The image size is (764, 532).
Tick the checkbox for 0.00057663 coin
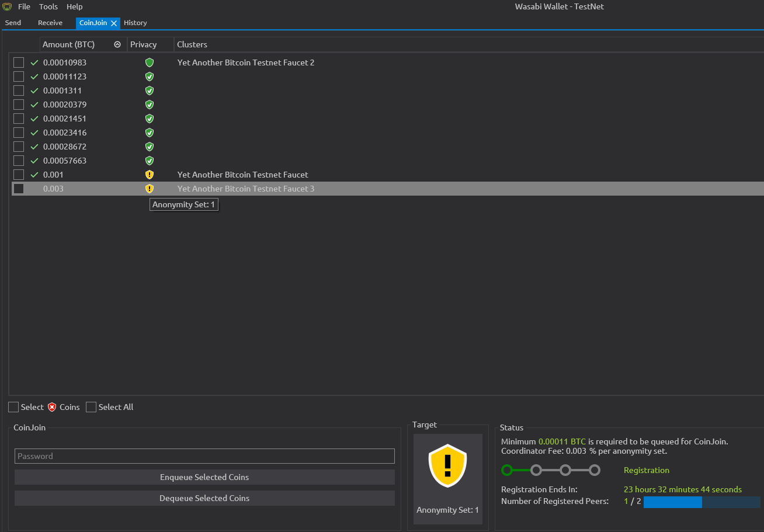[19, 161]
